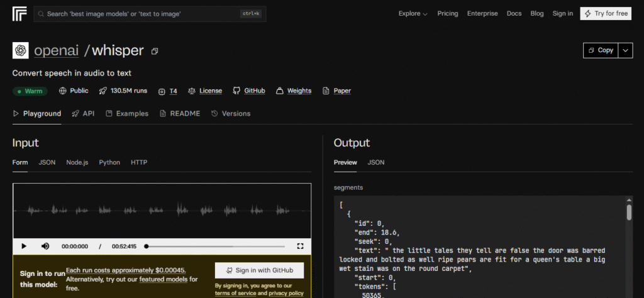This screenshot has height=298, width=644.
Task: Expand the Explore menu
Action: [x=413, y=14]
